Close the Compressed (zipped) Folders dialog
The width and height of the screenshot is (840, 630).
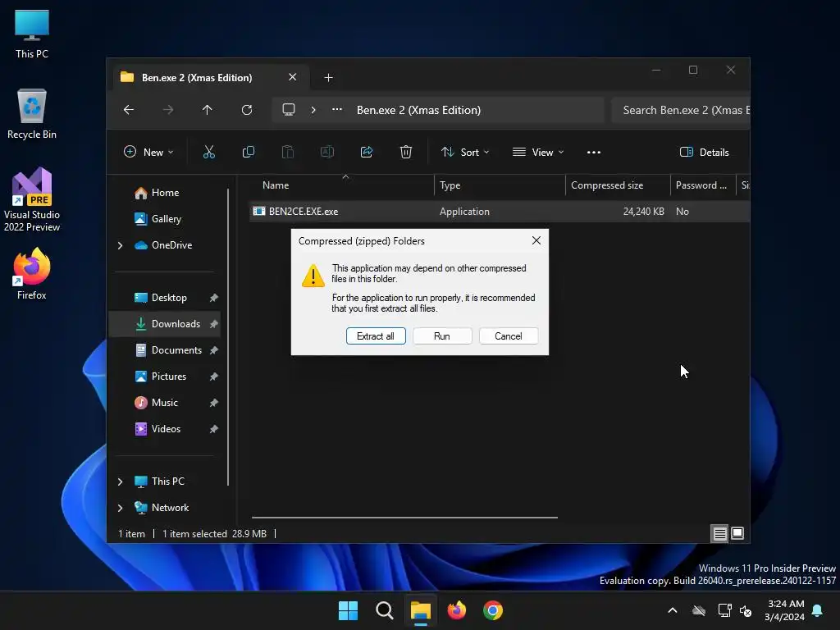pos(536,240)
